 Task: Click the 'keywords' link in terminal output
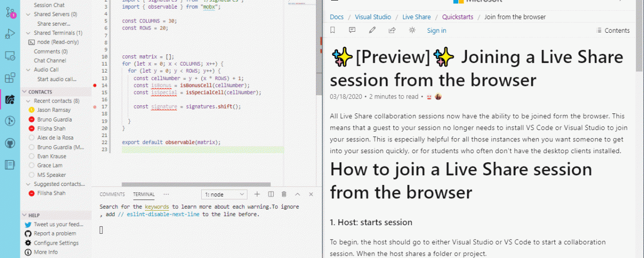pos(157,206)
